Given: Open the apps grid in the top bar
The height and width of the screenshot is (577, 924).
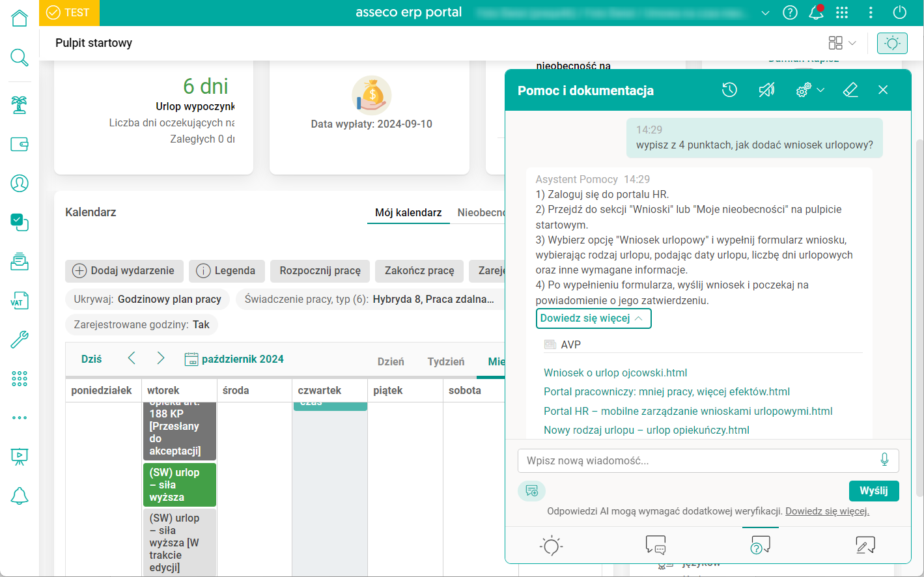Looking at the screenshot, I should (842, 12).
